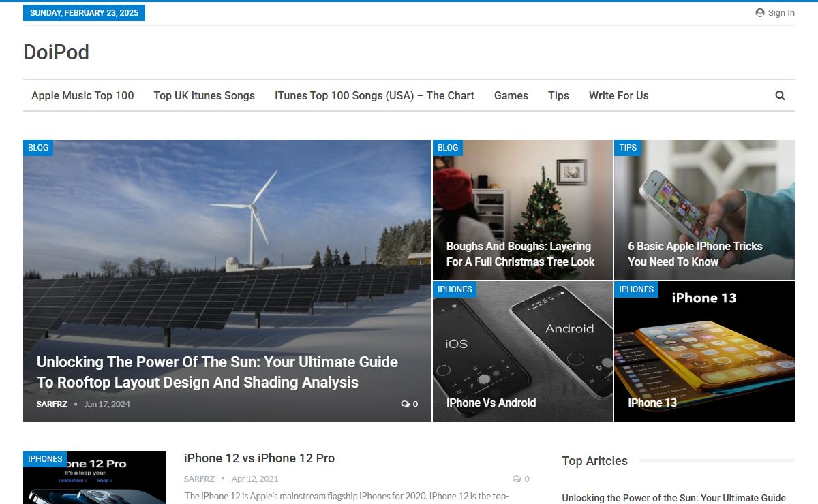Open the search magnifier icon in the navigation bar
Viewport: 818px width, 504px height.
pyautogui.click(x=780, y=95)
